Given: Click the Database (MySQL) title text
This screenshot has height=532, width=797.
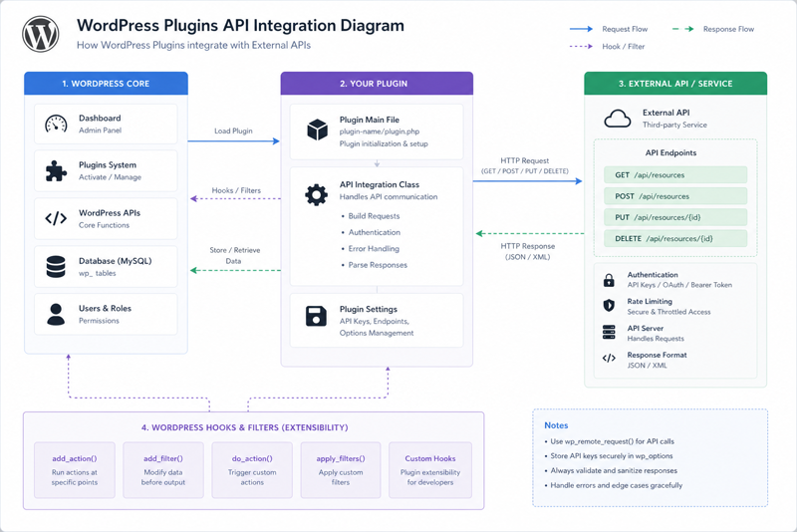Looking at the screenshot, I should (x=115, y=261).
